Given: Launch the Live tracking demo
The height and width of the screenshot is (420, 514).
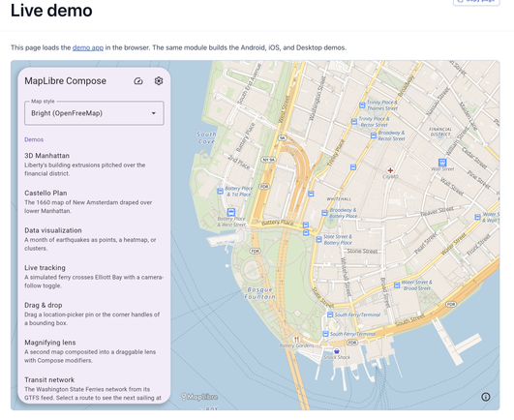Looking at the screenshot, I should [94, 276].
